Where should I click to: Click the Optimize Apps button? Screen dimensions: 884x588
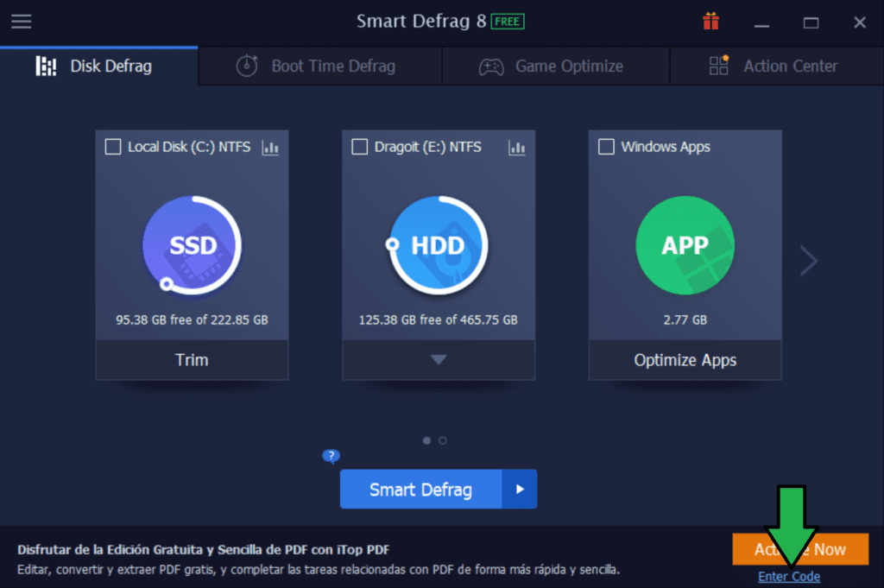point(685,360)
